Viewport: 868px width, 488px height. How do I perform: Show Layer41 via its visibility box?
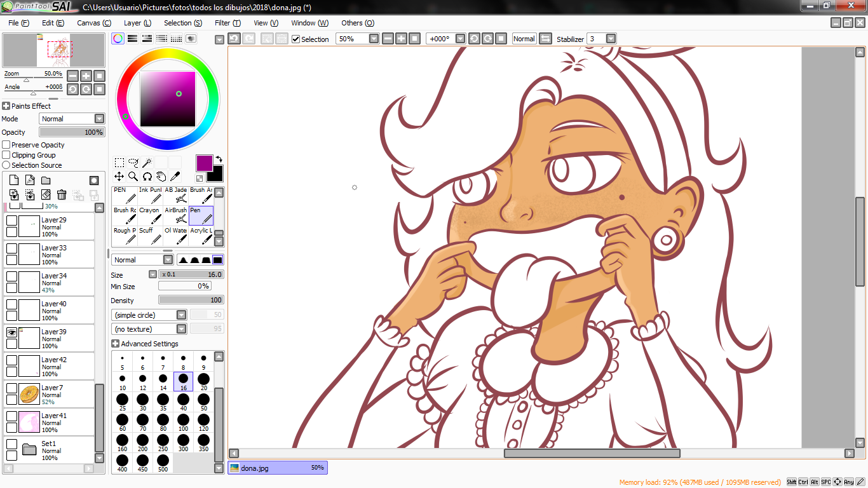click(11, 416)
